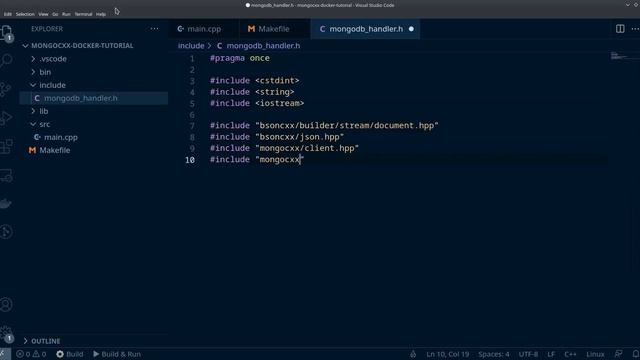This screenshot has height=360, width=640.
Task: Click Ln 10, Col 19 cursor position
Action: tap(448, 354)
